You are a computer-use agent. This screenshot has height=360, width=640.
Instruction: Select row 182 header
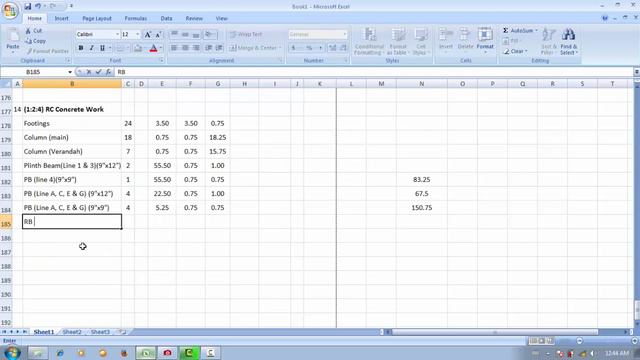tap(6, 182)
